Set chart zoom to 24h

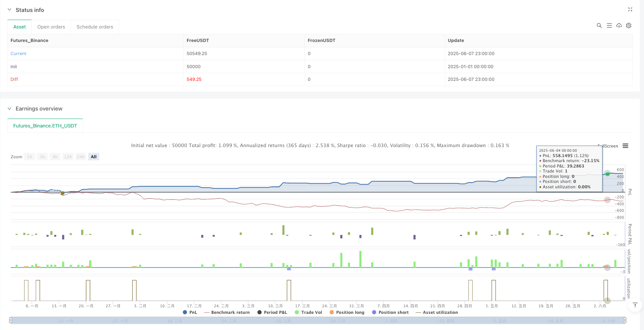(x=81, y=157)
